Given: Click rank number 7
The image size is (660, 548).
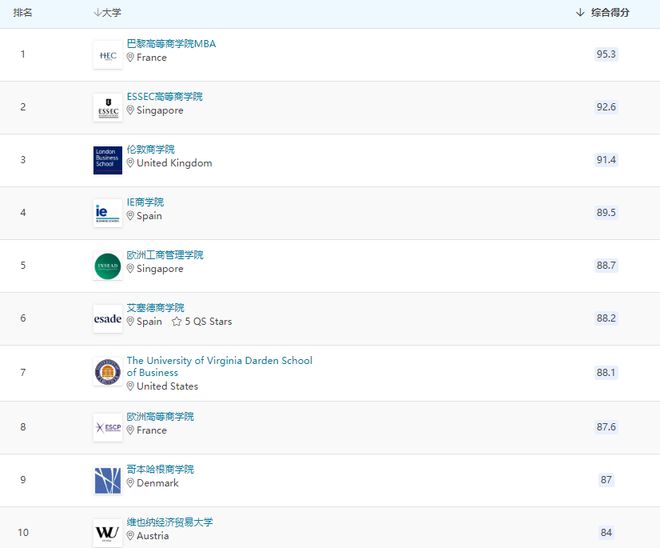Looking at the screenshot, I should [x=23, y=372].
